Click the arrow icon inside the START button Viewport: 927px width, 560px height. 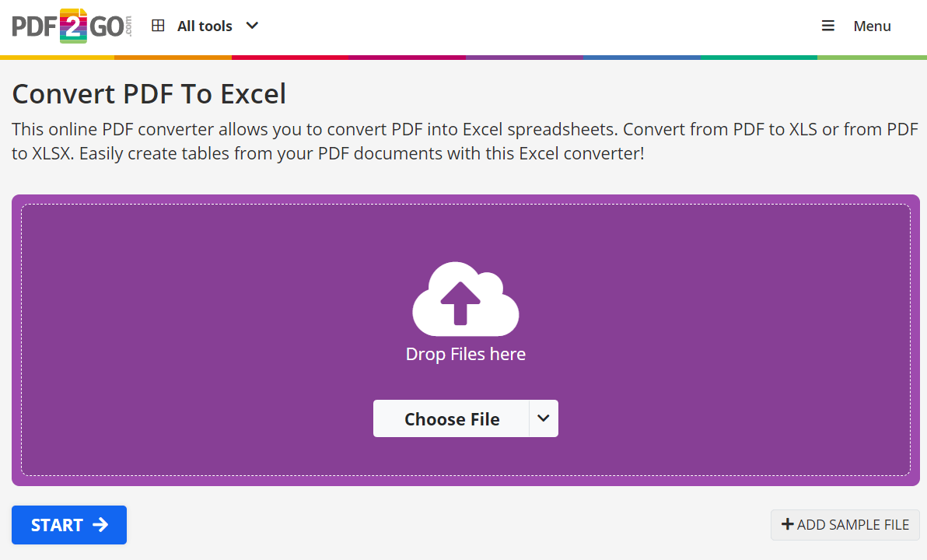click(x=99, y=525)
